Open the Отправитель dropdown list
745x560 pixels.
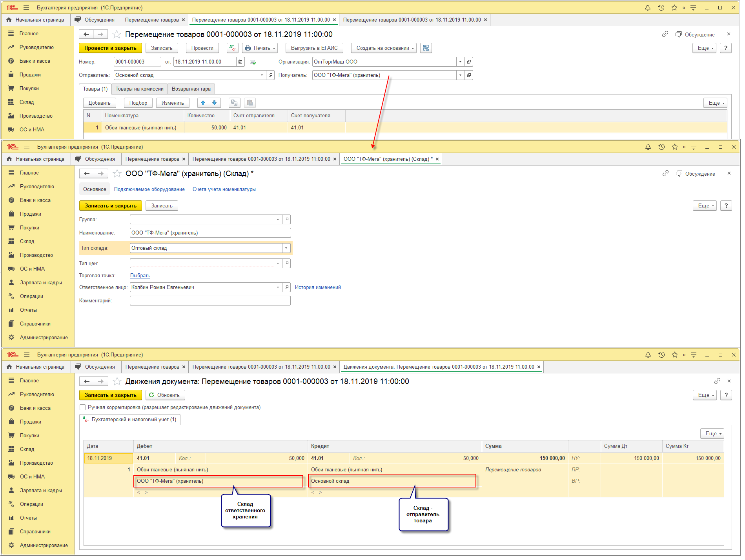pyautogui.click(x=262, y=75)
